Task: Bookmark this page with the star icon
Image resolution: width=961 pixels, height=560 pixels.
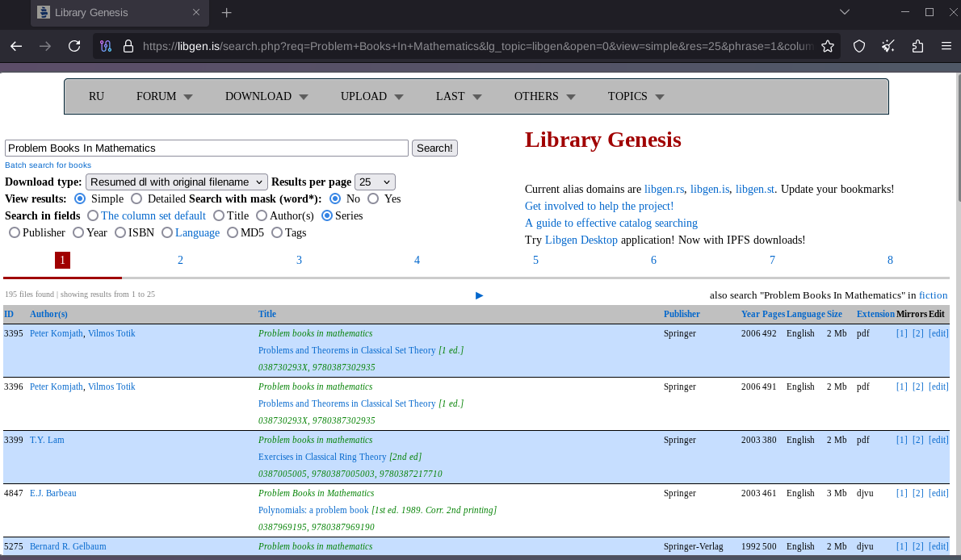Action: [828, 46]
